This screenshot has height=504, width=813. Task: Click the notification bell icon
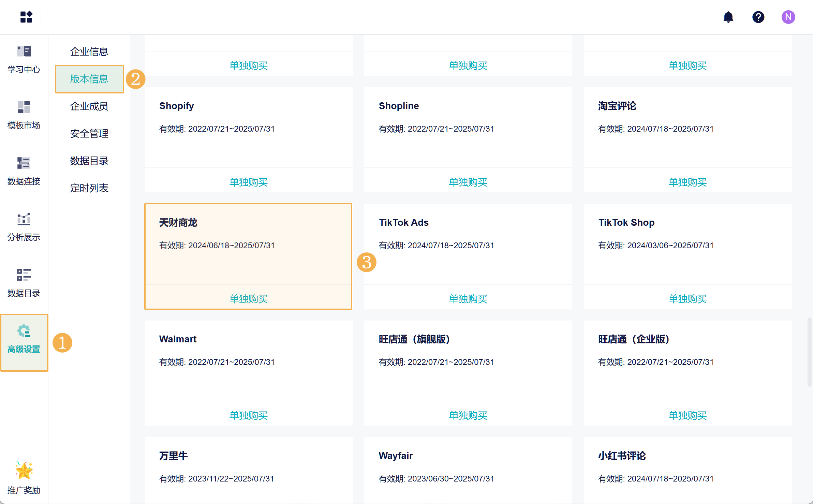pyautogui.click(x=728, y=17)
